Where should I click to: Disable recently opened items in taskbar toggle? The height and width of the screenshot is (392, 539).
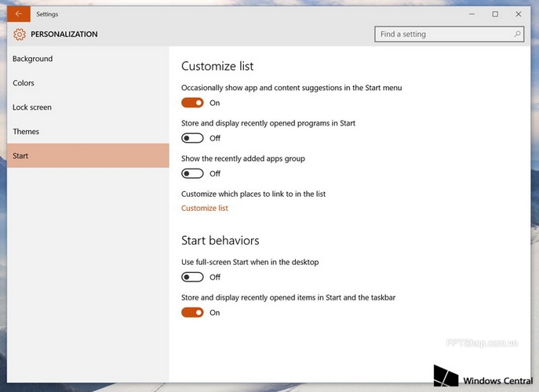(x=192, y=313)
